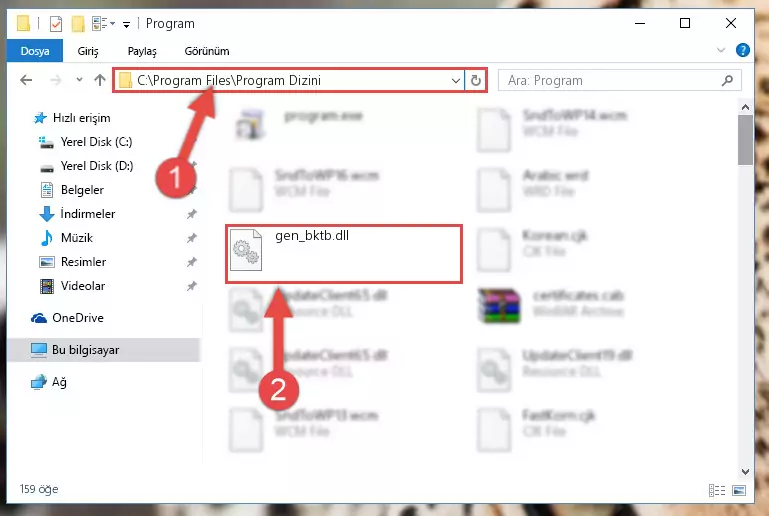Image resolution: width=769 pixels, height=516 pixels.
Task: Open the Dosya menu
Action: 35,51
